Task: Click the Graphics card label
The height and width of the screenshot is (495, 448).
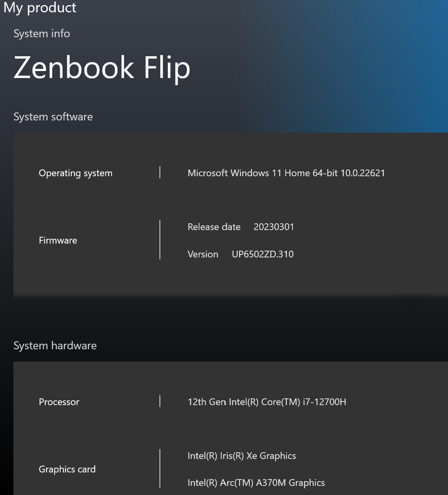Action: 67,469
